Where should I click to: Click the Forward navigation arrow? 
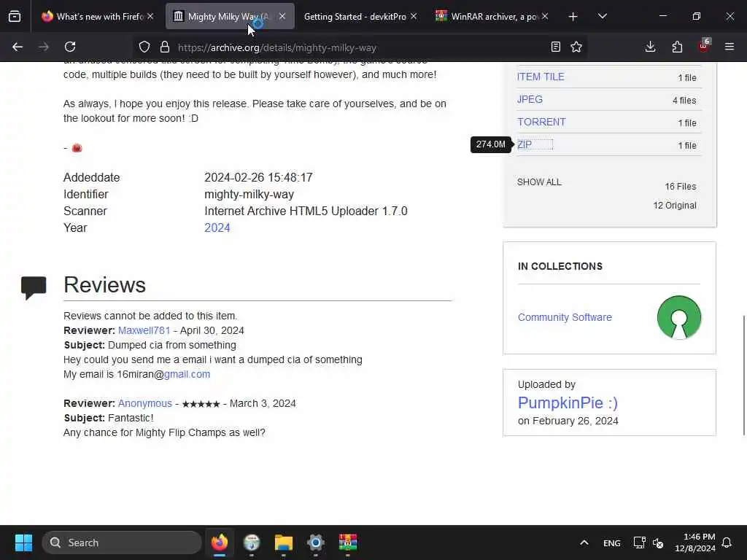coord(43,47)
